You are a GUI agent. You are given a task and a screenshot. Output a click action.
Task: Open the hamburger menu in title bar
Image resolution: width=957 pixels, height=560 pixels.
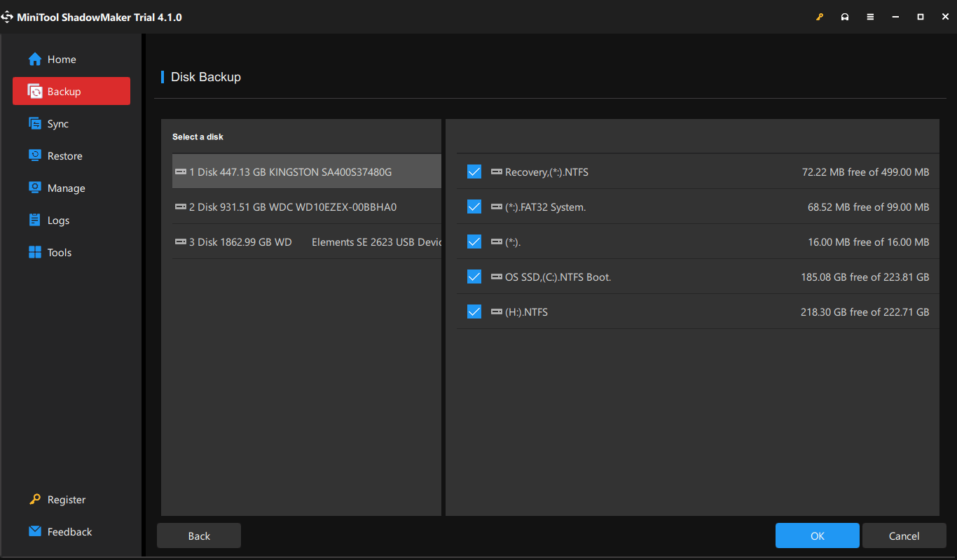pos(870,17)
